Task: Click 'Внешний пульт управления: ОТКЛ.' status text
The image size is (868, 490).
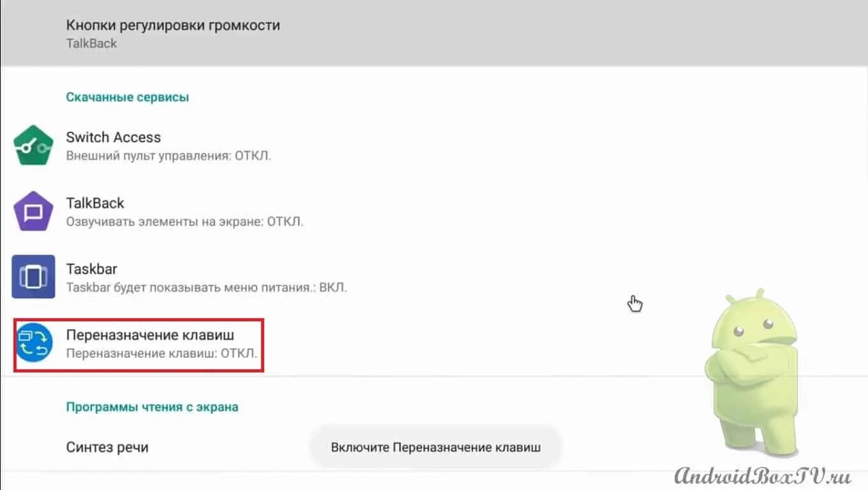Action: [x=168, y=156]
